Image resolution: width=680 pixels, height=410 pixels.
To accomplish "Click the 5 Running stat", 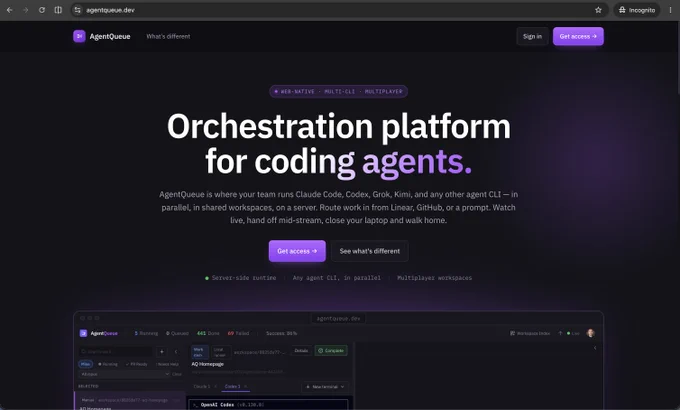I will [146, 333].
